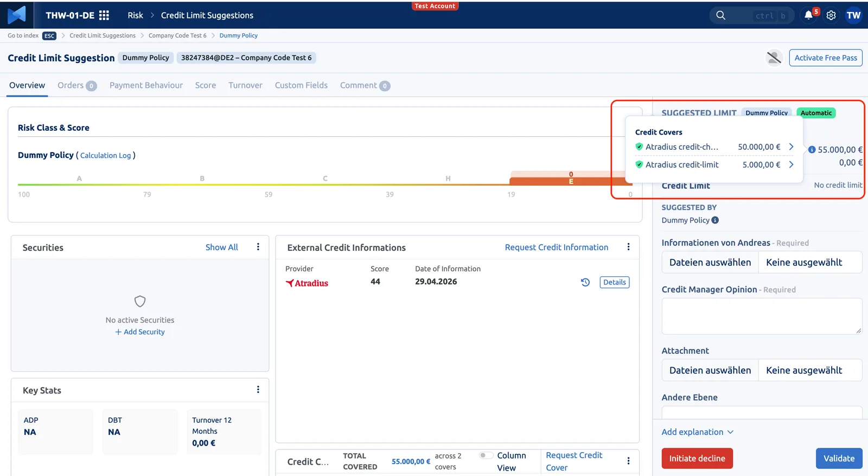Image resolution: width=868 pixels, height=476 pixels.
Task: Click the history icon next to Details
Action: click(x=585, y=282)
